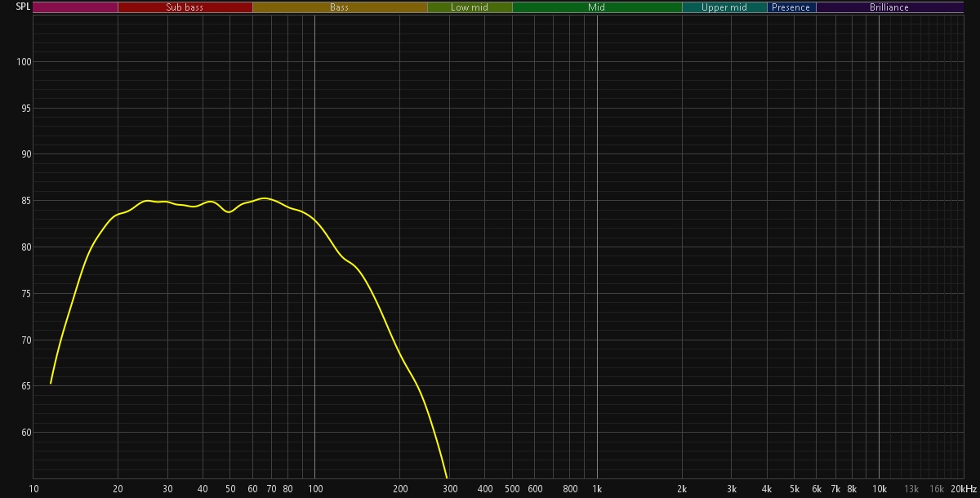Click the 70 dB value on SPL axis
This screenshot has width=980, height=498.
point(25,340)
